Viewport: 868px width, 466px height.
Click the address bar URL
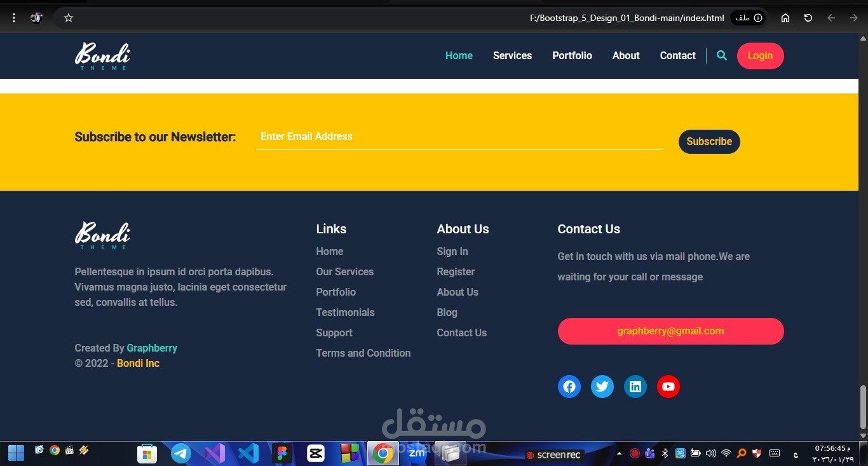627,18
